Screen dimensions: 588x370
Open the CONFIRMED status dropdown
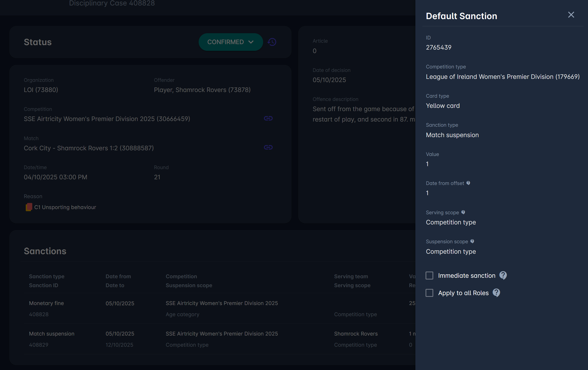click(x=231, y=42)
